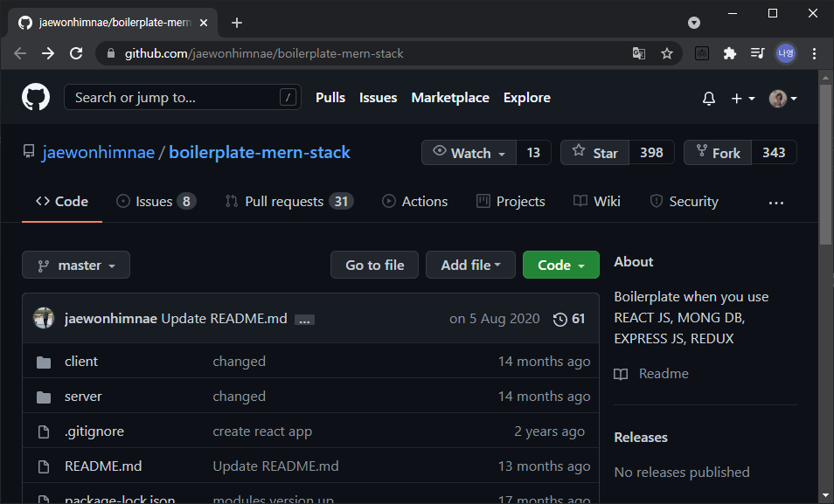Switch to the Projects tab
This screenshot has height=504, width=834.
tap(511, 202)
